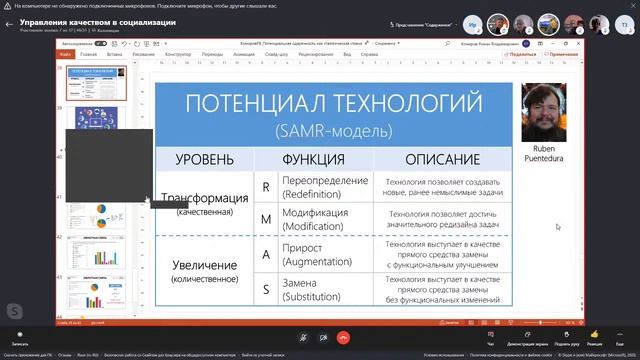This screenshot has width=640, height=360.
Task: Toggle Автосохранение switch in PowerPoint
Action: pyautogui.click(x=101, y=43)
